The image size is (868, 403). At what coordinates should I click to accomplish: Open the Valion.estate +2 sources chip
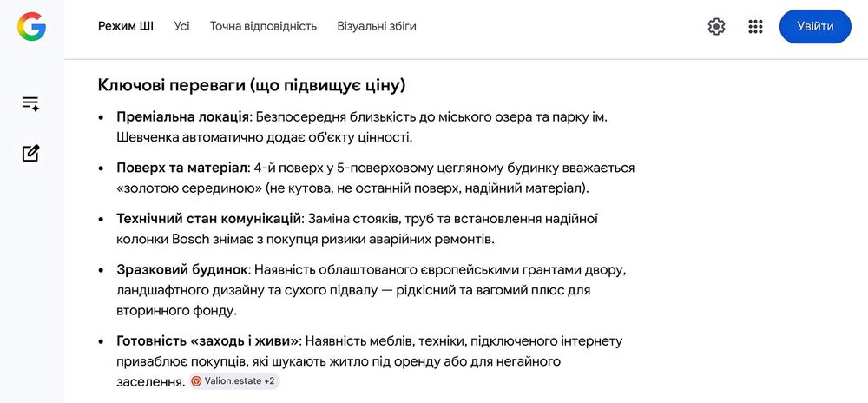click(234, 381)
